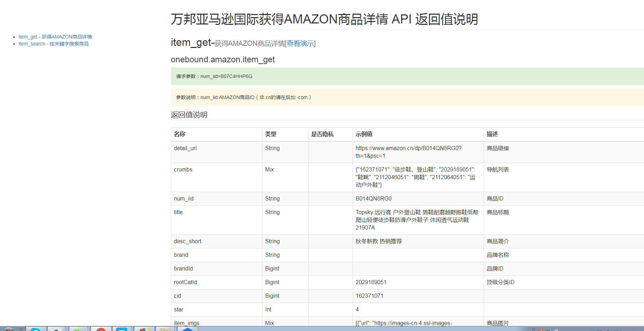644x331 pixels.
Task: Click the 查看演示 demo link
Action: coord(300,43)
